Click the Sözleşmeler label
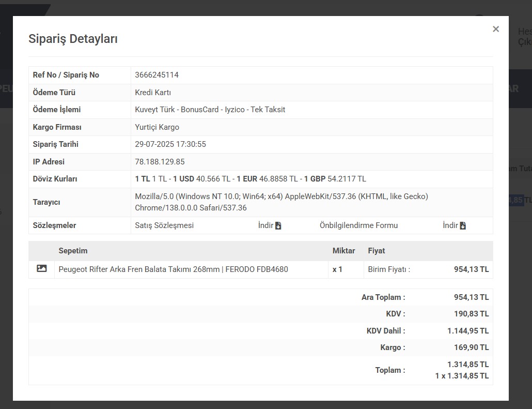The width and height of the screenshot is (532, 409). [54, 225]
